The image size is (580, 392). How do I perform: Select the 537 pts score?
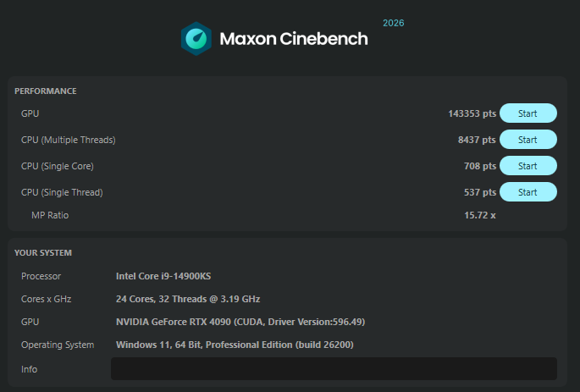(x=480, y=192)
